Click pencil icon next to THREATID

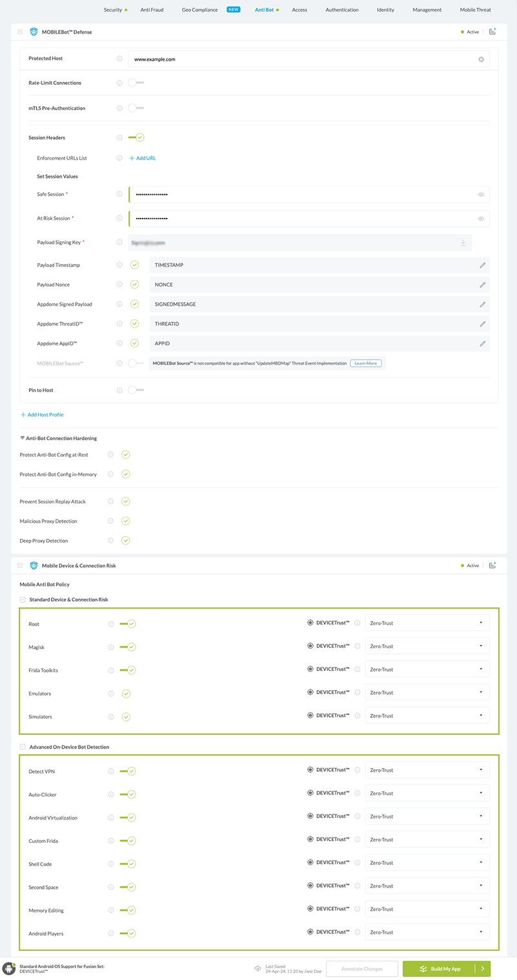pyautogui.click(x=482, y=323)
